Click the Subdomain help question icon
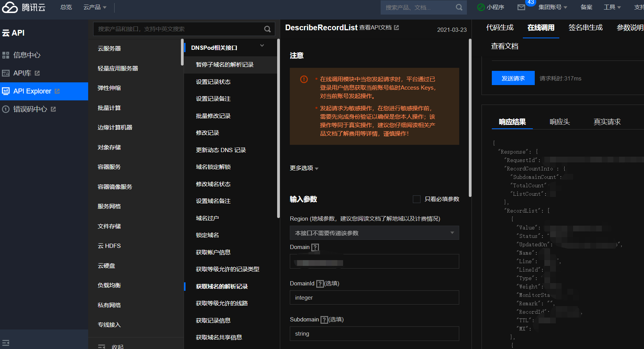This screenshot has height=349, width=644. [x=324, y=320]
